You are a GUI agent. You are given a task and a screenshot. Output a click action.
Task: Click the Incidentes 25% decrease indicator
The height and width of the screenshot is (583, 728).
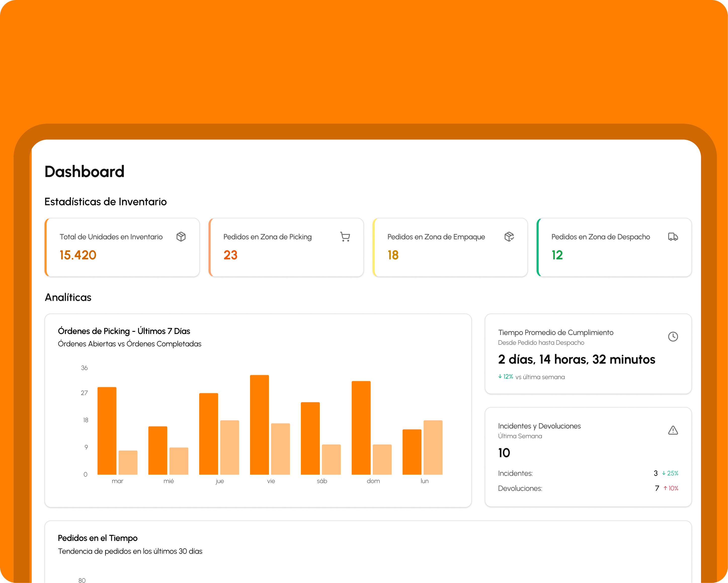point(670,473)
